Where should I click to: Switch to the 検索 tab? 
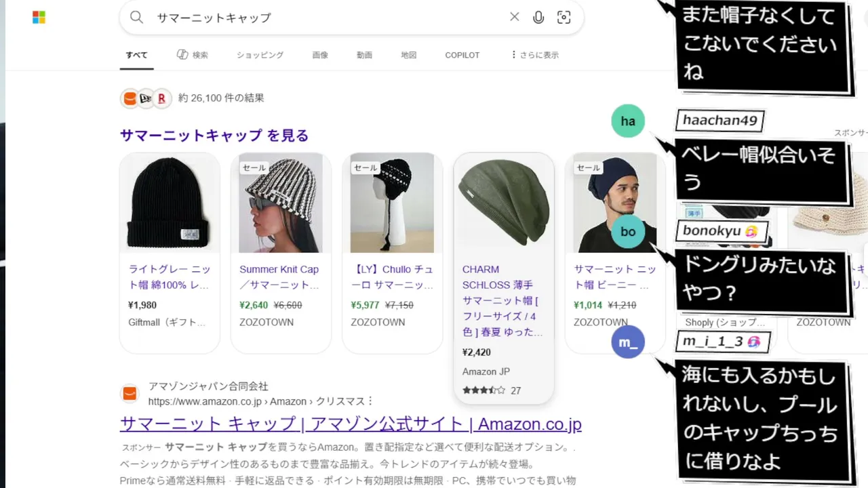[x=193, y=55]
